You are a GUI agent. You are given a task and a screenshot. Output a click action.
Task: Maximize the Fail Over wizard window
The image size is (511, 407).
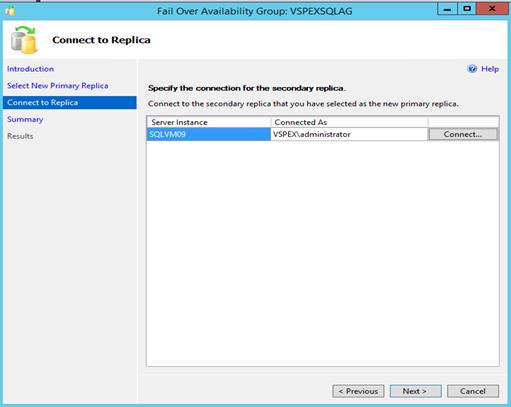coord(467,9)
